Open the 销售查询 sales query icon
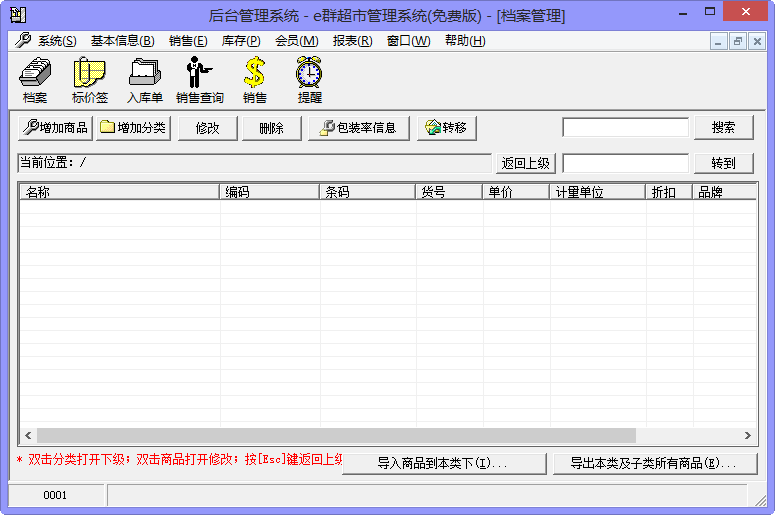Image resolution: width=775 pixels, height=515 pixels. [200, 80]
